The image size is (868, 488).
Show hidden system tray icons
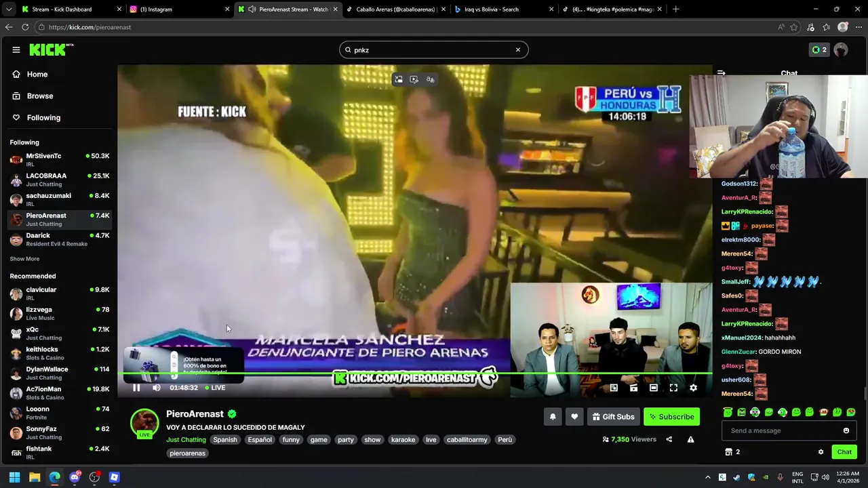[708, 477]
